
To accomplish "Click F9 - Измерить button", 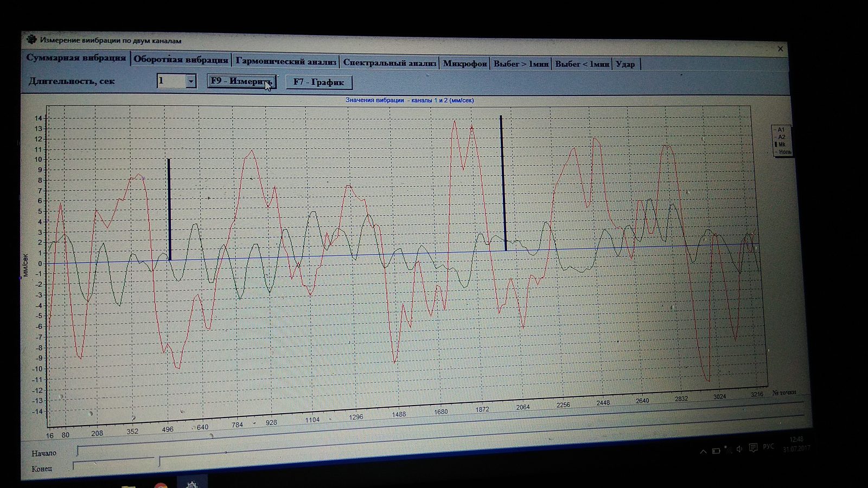I will click(242, 81).
